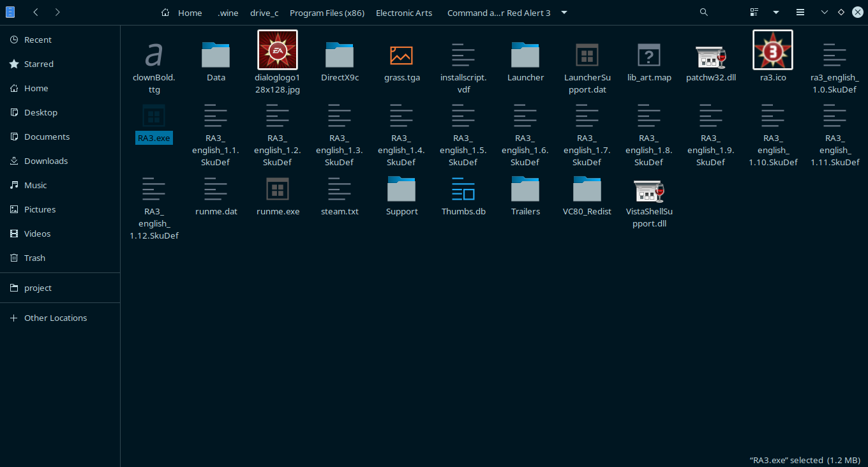Screen dimensions: 868x467
Task: Select RA3_english_1.1.SkuDef file icon
Action: tap(216, 116)
